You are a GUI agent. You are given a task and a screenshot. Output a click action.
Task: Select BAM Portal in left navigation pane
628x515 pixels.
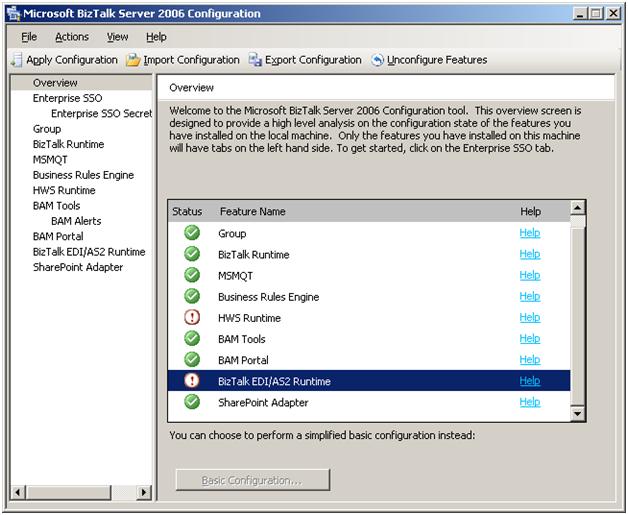click(58, 236)
